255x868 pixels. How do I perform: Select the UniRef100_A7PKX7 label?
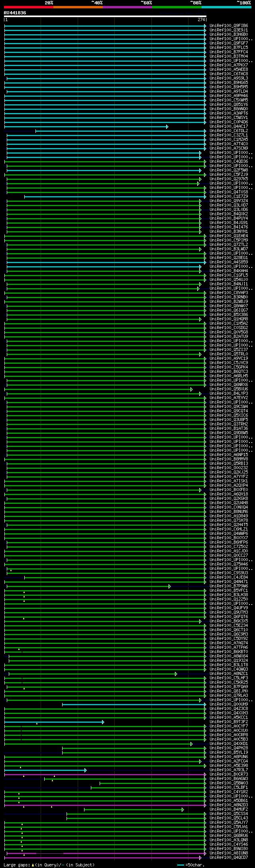229,65
